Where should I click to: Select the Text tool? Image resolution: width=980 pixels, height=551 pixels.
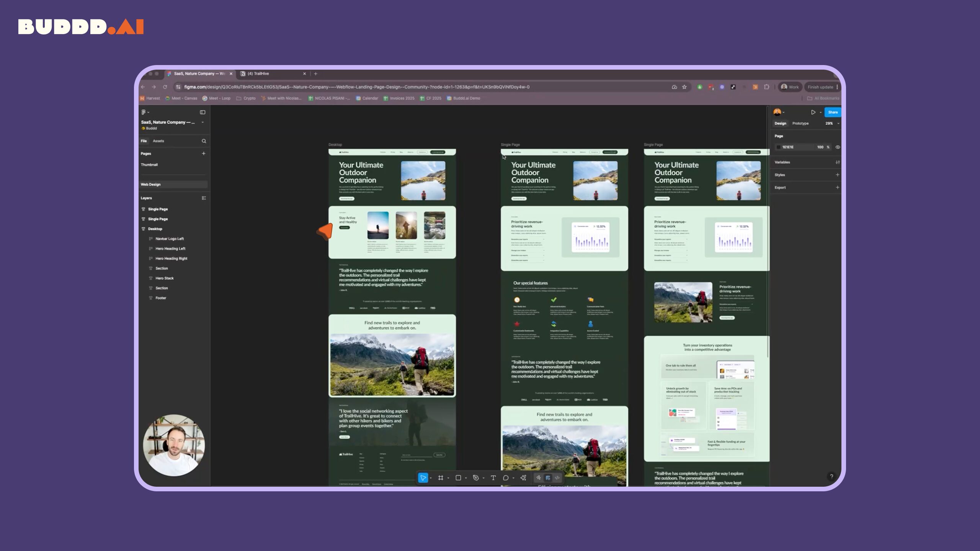point(493,478)
